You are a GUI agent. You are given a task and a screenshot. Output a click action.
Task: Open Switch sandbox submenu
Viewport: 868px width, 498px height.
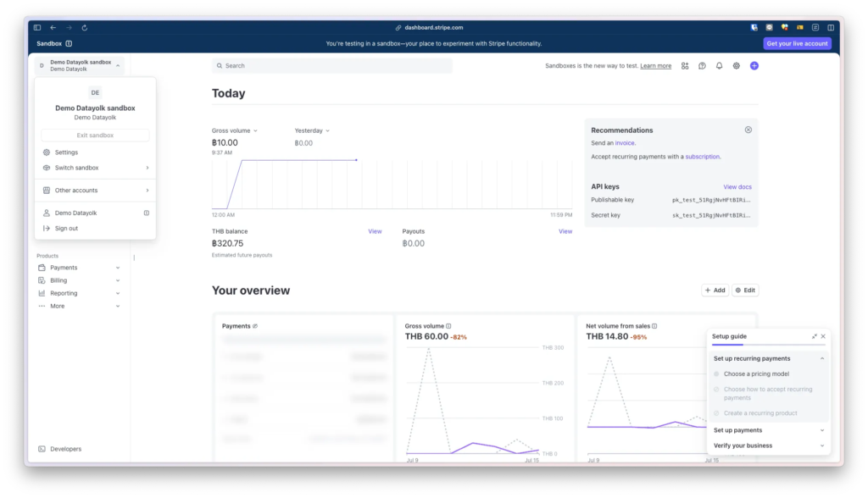95,168
